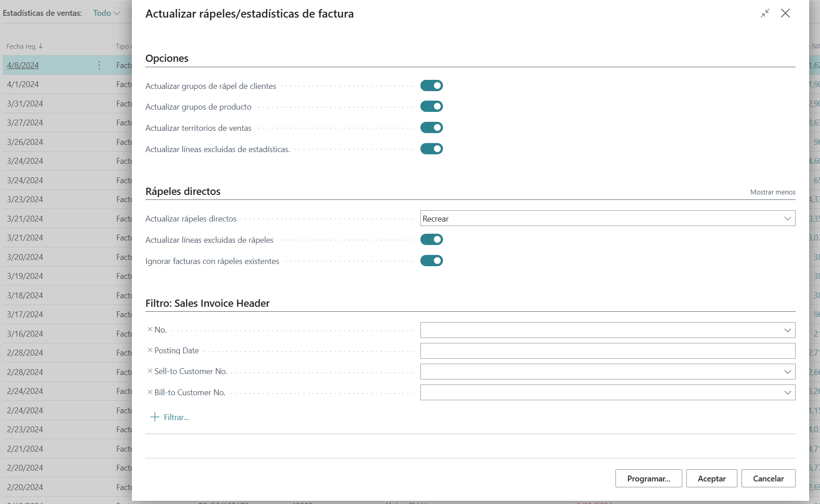This screenshot has width=820, height=504.
Task: Select the 3/20/2024 row in list
Action: (x=67, y=257)
